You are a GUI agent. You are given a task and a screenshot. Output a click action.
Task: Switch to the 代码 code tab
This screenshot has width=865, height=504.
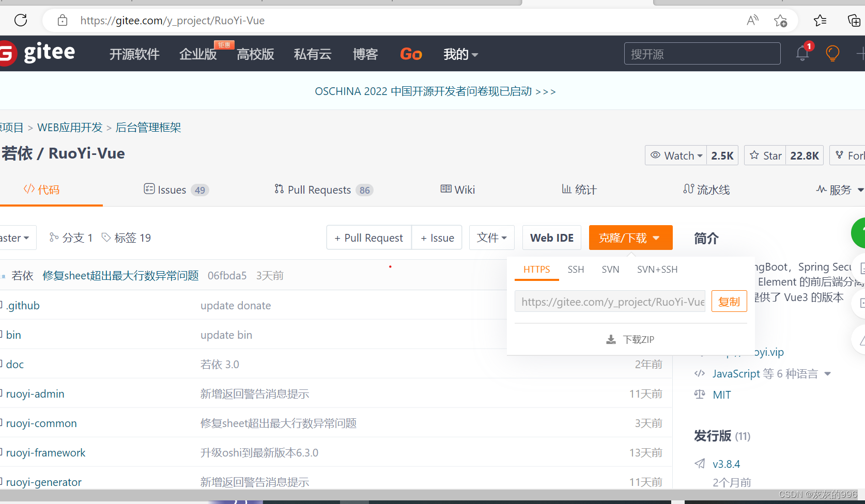coord(42,190)
